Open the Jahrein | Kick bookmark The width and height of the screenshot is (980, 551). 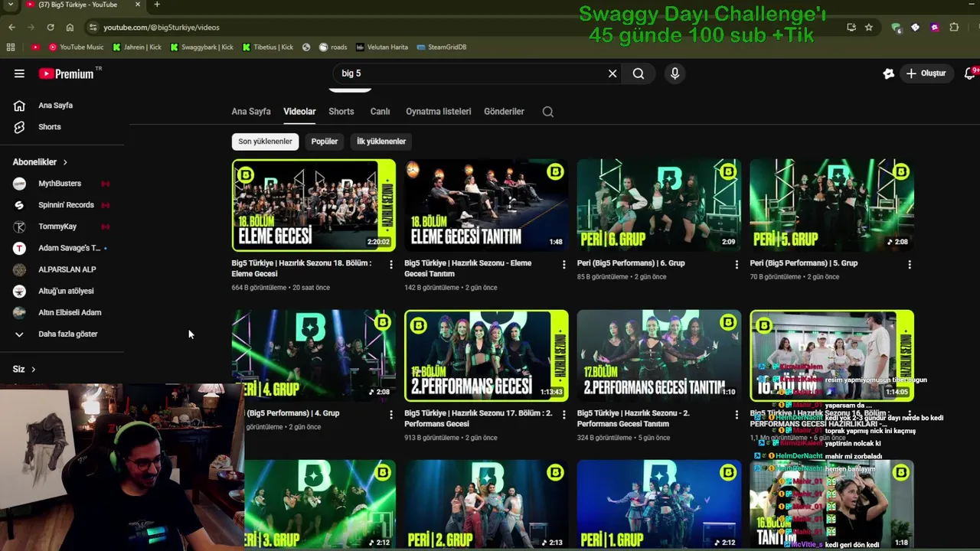pyautogui.click(x=139, y=47)
